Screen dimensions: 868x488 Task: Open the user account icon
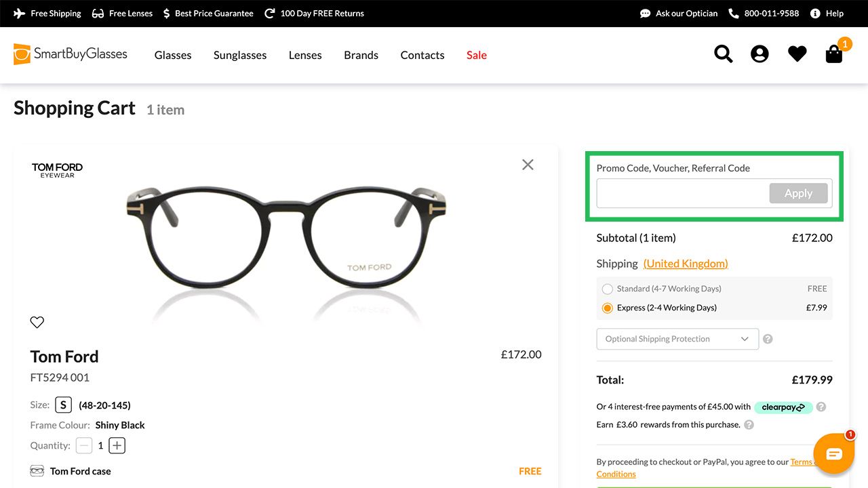coord(759,54)
